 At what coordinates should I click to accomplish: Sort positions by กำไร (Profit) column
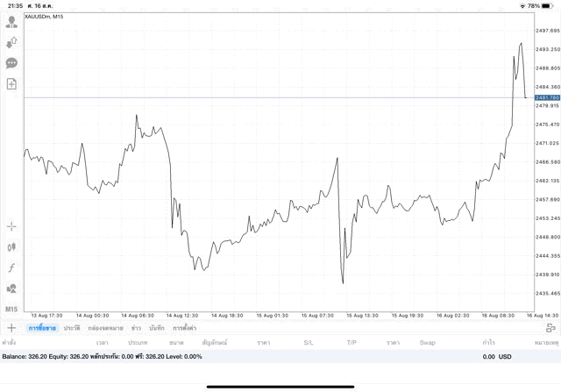(489, 342)
